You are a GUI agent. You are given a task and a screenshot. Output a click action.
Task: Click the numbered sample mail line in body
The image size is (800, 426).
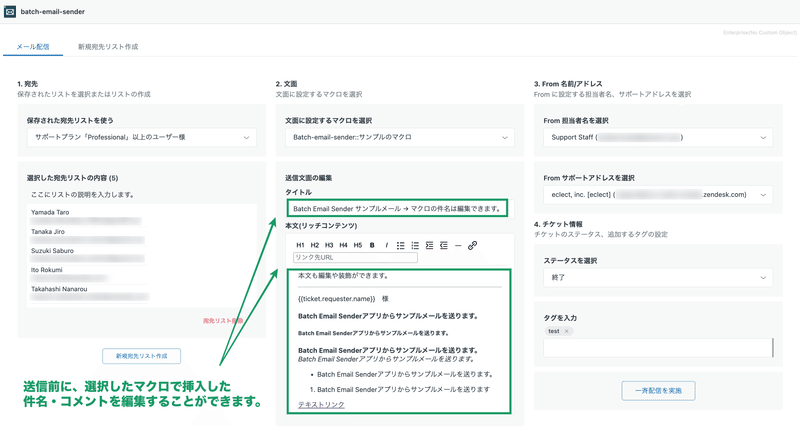coord(404,389)
